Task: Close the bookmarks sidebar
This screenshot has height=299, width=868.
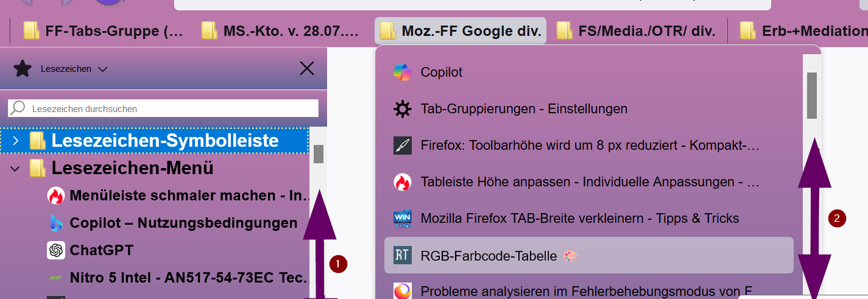Action: click(307, 68)
